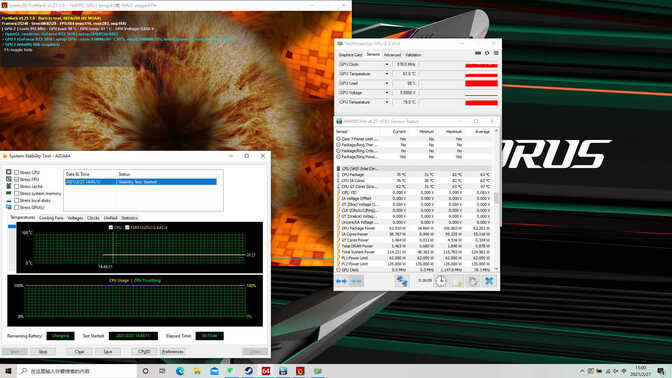Open the Mail app from the taskbar

[x=214, y=371]
